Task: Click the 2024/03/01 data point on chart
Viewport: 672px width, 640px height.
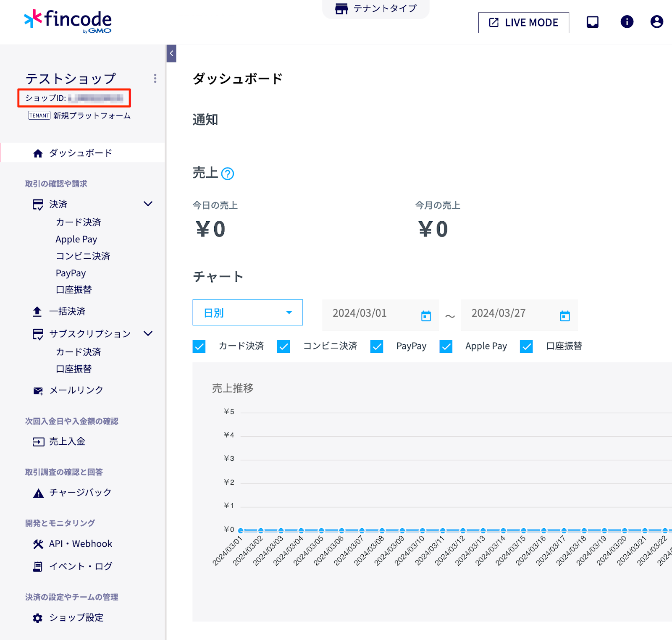Action: pyautogui.click(x=241, y=530)
